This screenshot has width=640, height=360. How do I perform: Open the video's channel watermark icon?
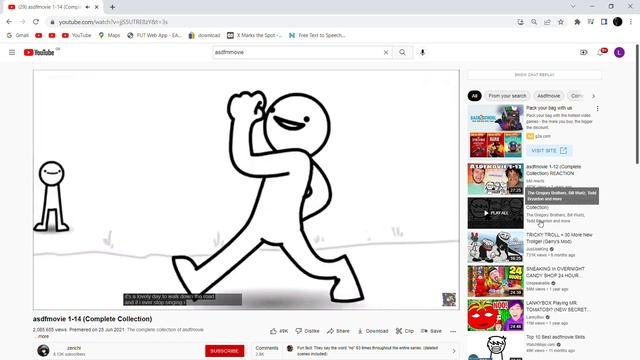coord(449,299)
